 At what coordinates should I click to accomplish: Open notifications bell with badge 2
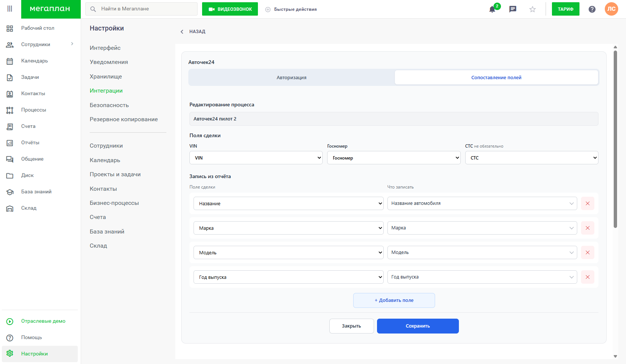(x=492, y=9)
